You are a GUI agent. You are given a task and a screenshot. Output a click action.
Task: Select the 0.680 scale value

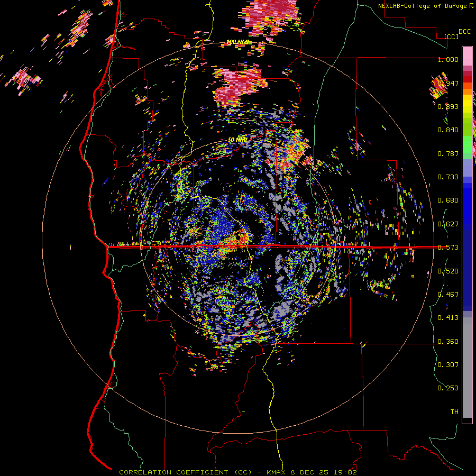pos(448,200)
